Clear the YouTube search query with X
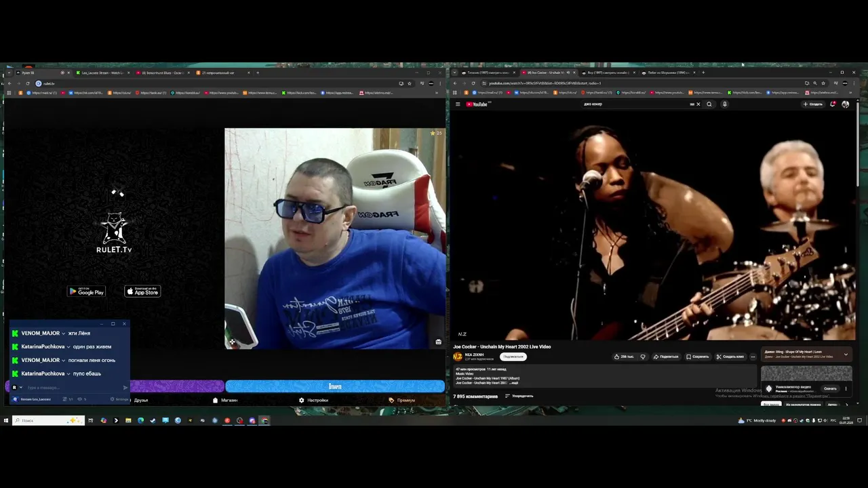 [x=698, y=104]
